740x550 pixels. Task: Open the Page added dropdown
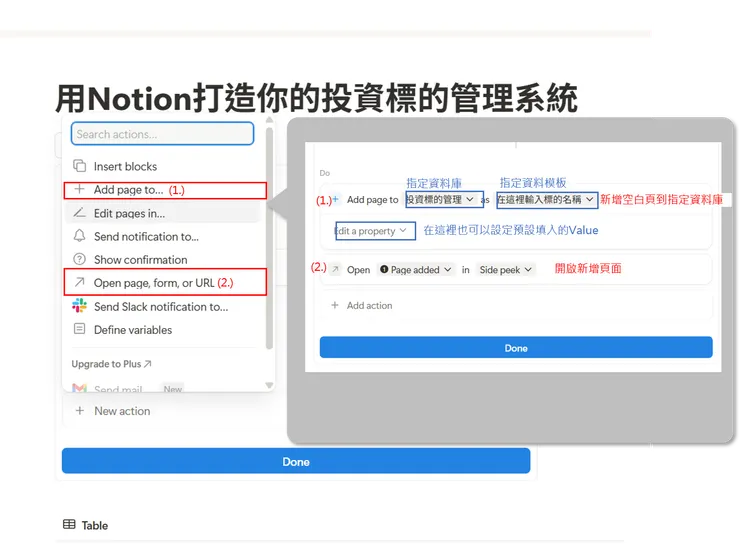point(416,270)
